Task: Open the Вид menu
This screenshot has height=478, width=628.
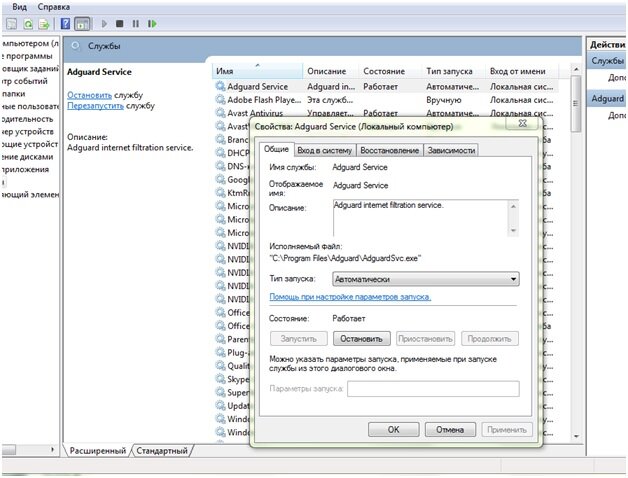Action: (x=19, y=7)
